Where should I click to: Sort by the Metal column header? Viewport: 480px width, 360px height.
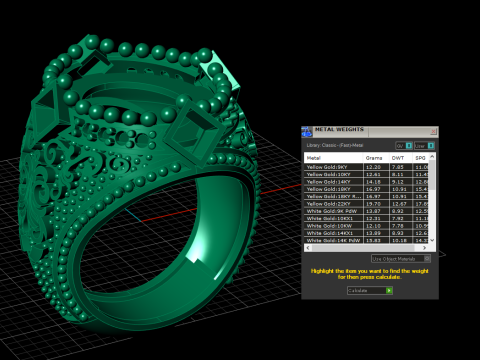333,158
